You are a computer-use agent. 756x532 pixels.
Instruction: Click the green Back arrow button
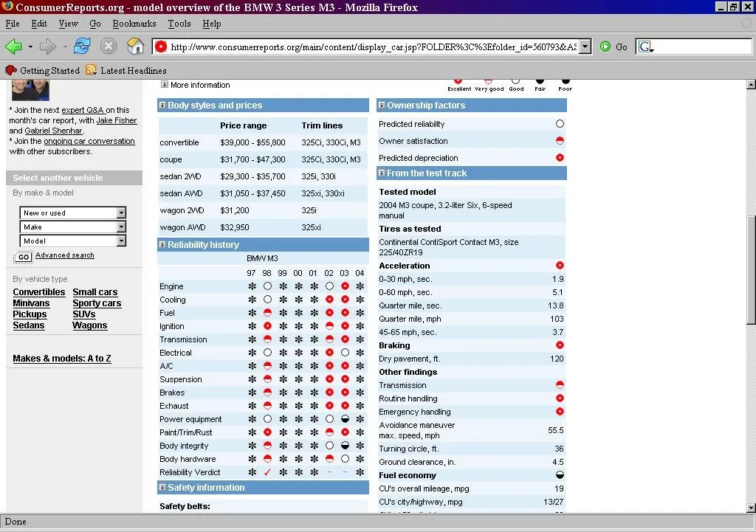pos(13,46)
